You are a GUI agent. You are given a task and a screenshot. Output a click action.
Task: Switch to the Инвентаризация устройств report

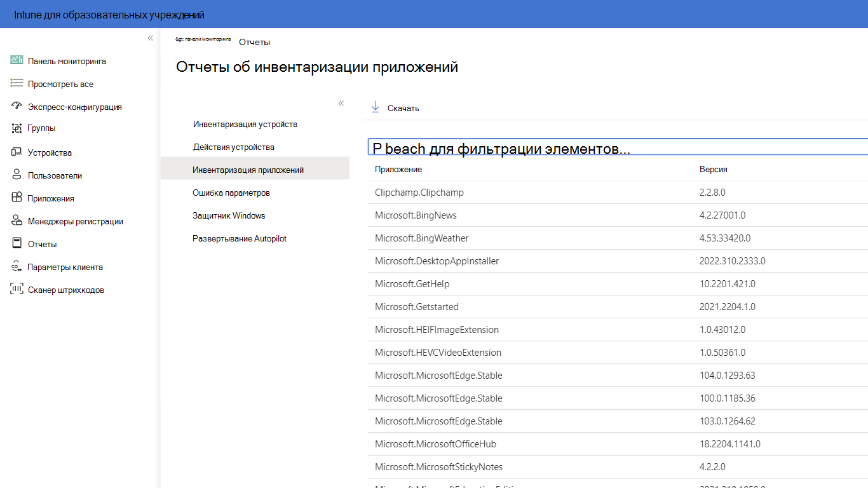245,124
